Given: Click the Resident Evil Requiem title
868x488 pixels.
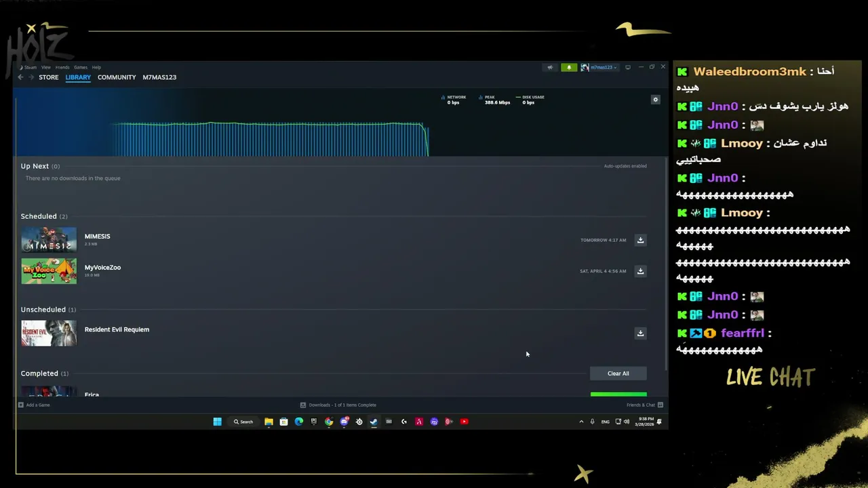Looking at the screenshot, I should pyautogui.click(x=117, y=329).
